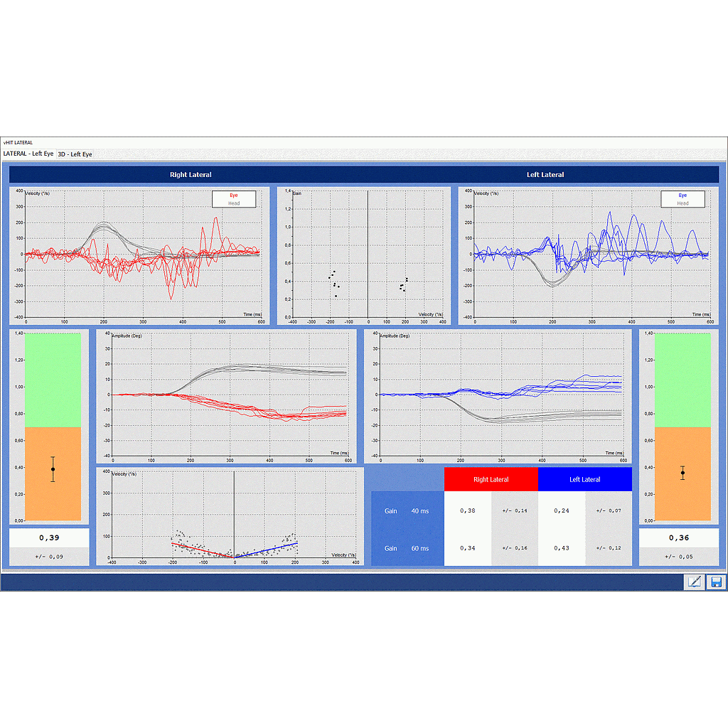Switch to the 3D - Left Eye tab
Image resolution: width=728 pixels, height=728 pixels.
[74, 154]
